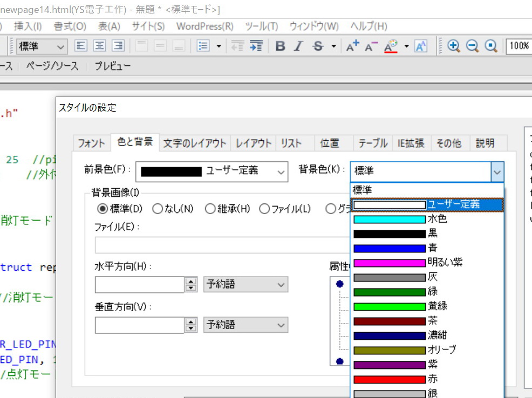Center align text using toolbar icon
The height and width of the screenshot is (398, 532).
(x=100, y=46)
